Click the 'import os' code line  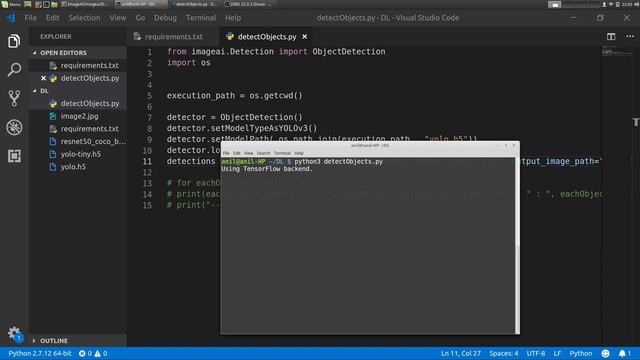point(189,62)
